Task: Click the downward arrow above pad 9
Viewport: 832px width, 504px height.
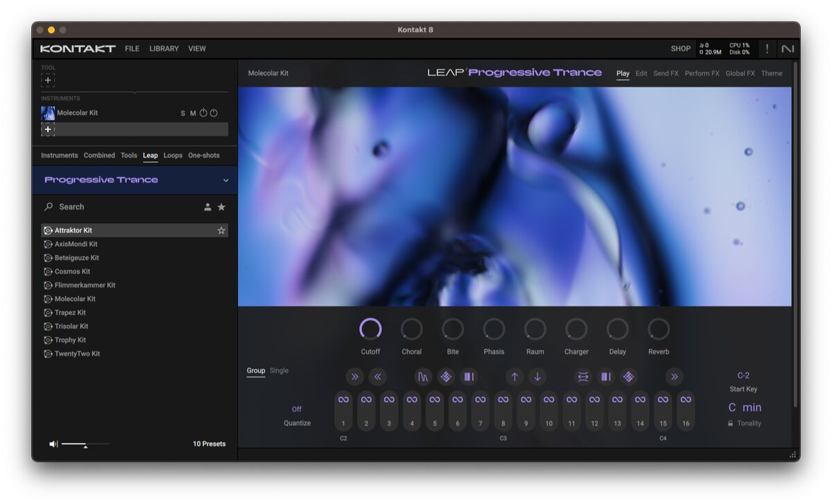Action: (x=537, y=377)
